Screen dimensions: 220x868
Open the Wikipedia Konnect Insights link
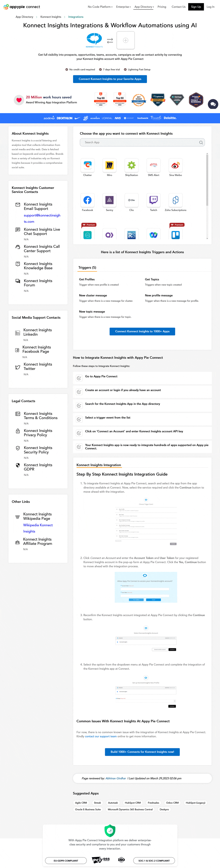pyautogui.click(x=38, y=528)
